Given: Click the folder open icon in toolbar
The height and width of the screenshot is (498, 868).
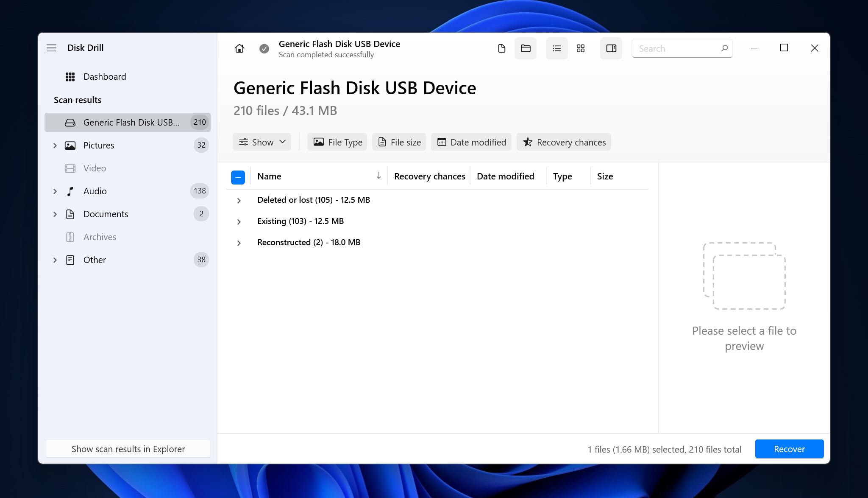Looking at the screenshot, I should [525, 48].
